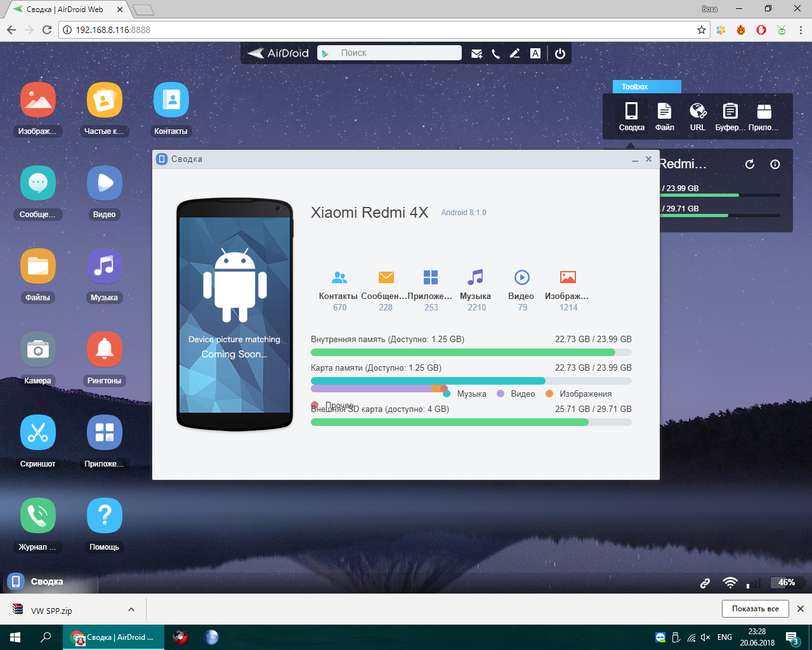Click the pen edit icon in AirDroid bar
Viewport: 812px width, 650px height.
pyautogui.click(x=515, y=54)
